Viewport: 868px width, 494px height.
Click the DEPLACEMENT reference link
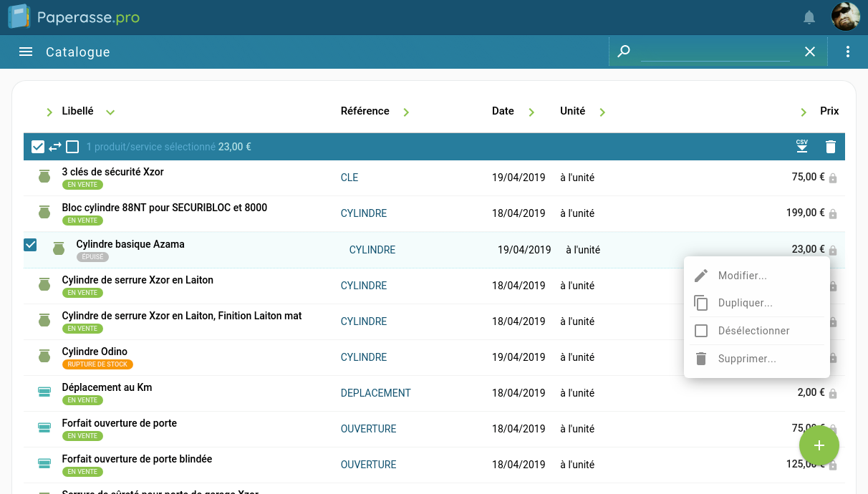click(x=375, y=393)
